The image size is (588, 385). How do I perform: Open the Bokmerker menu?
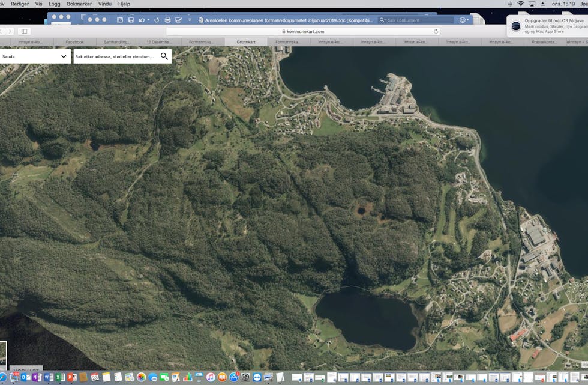point(79,4)
